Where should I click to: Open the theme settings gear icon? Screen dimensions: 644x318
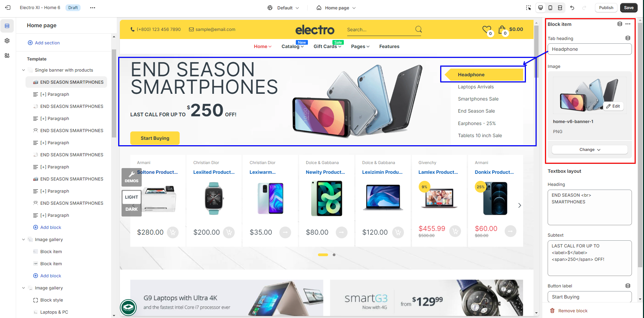click(x=7, y=41)
